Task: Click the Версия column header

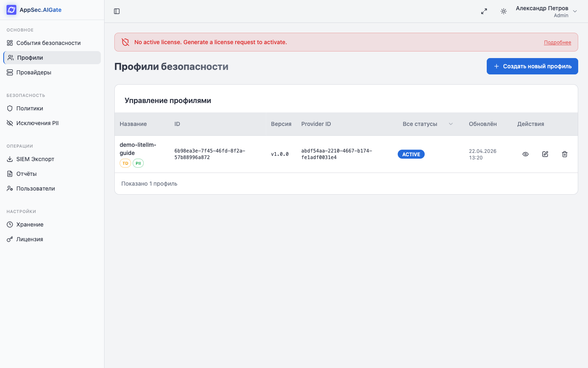Action: click(281, 124)
